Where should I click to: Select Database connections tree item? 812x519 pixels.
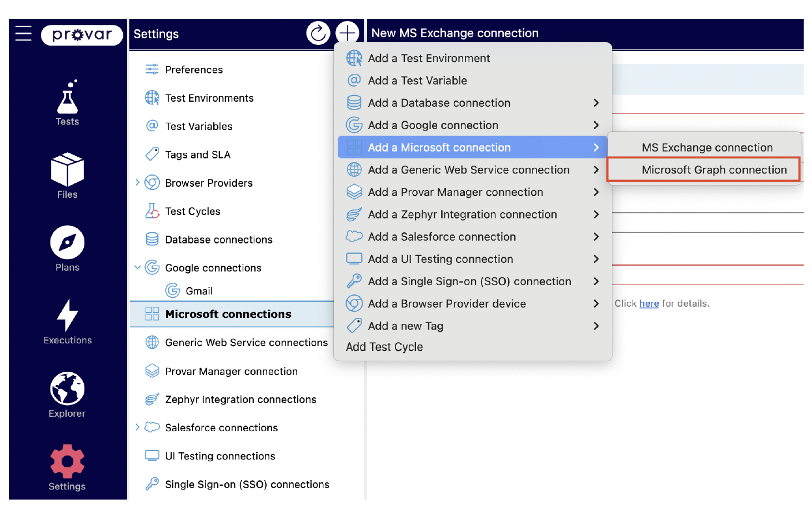click(x=219, y=239)
